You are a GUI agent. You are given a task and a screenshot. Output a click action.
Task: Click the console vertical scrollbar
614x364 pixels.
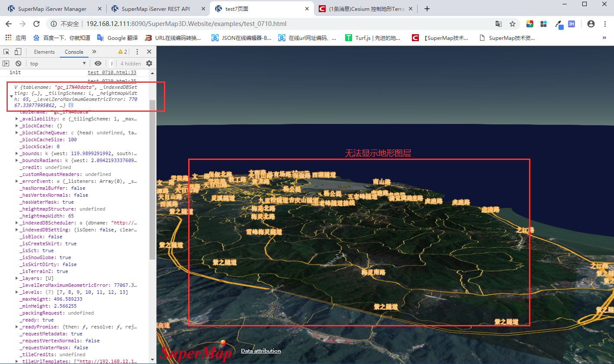click(x=152, y=180)
